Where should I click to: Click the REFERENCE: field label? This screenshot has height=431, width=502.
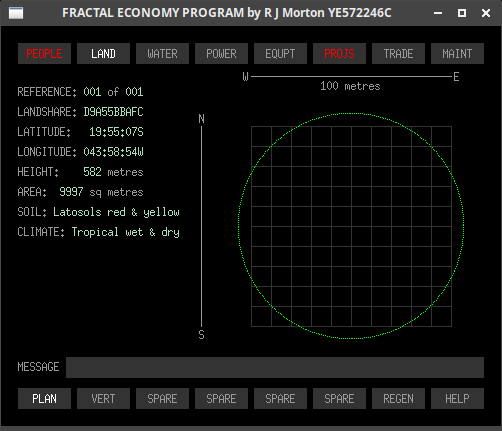click(47, 92)
